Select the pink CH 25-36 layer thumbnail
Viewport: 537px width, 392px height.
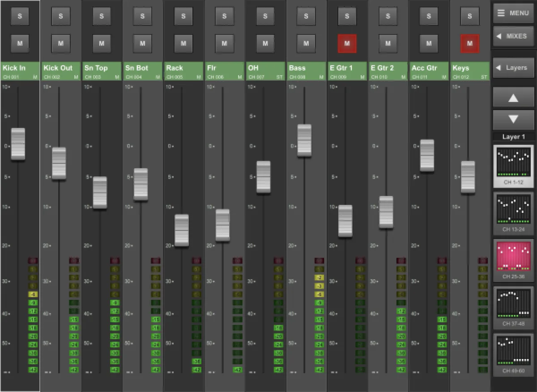pyautogui.click(x=513, y=260)
